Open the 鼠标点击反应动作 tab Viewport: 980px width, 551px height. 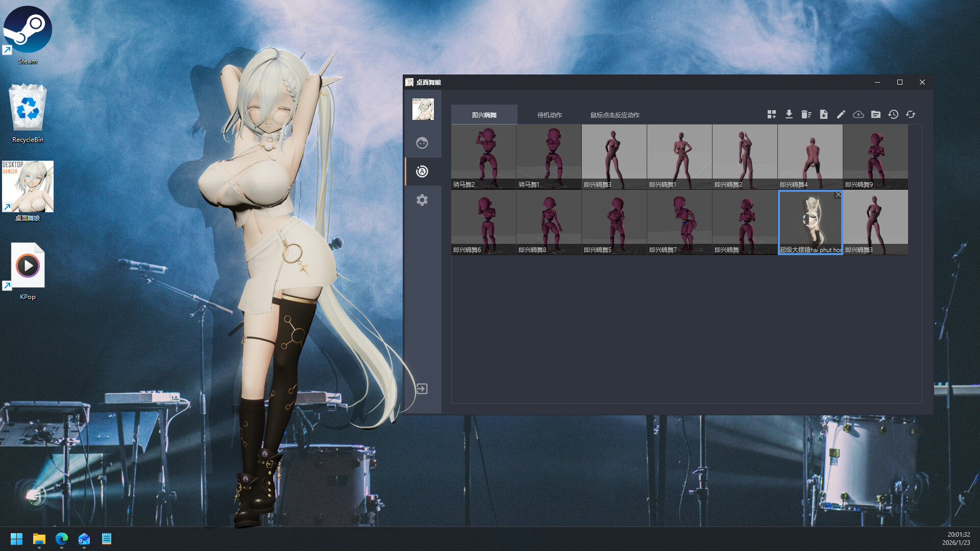pos(614,115)
